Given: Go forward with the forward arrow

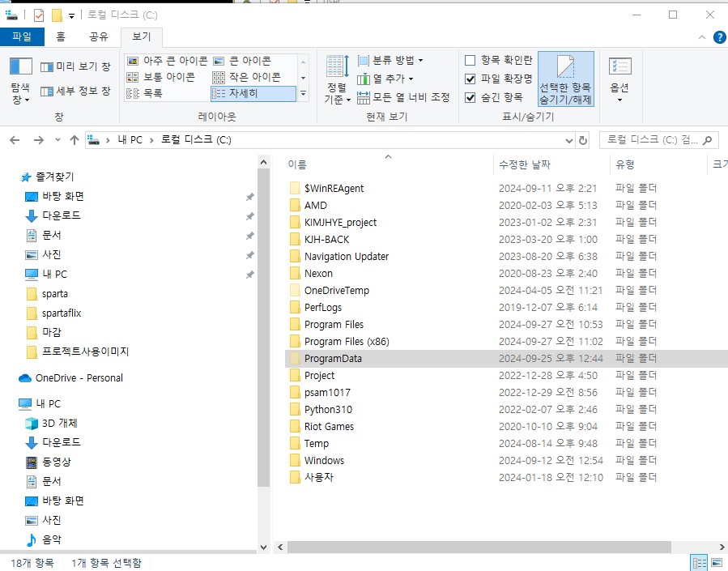Looking at the screenshot, I should 39,140.
